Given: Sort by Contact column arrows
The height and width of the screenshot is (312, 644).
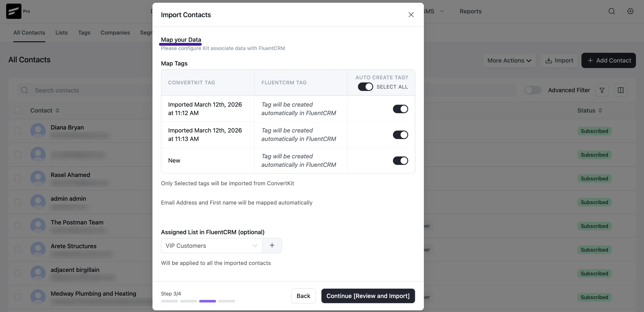Looking at the screenshot, I should [57, 110].
